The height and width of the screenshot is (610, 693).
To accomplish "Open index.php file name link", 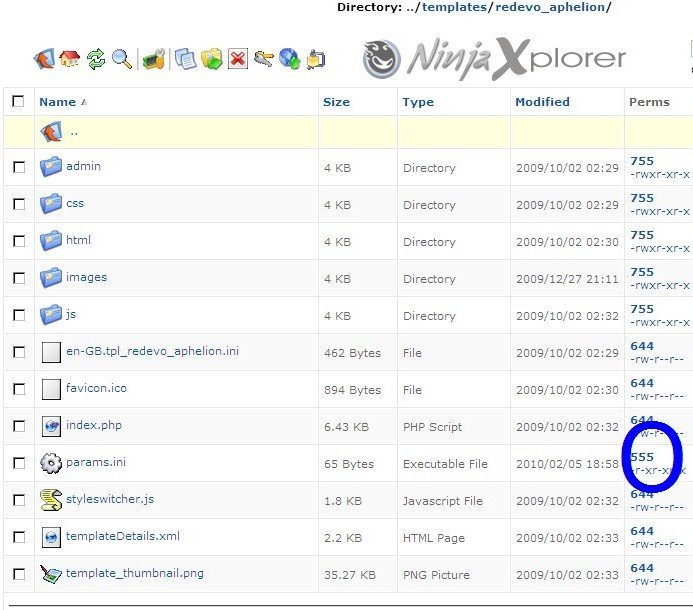I will coord(94,425).
